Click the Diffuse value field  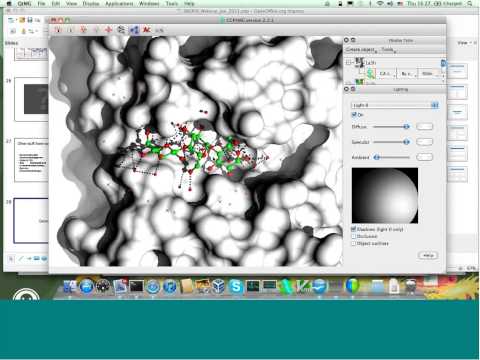[425, 127]
